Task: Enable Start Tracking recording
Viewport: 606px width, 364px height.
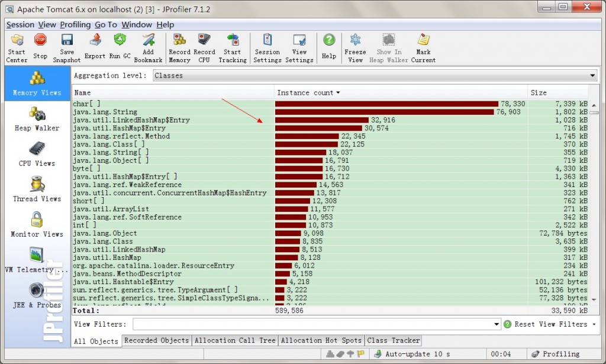Action: click(x=233, y=44)
